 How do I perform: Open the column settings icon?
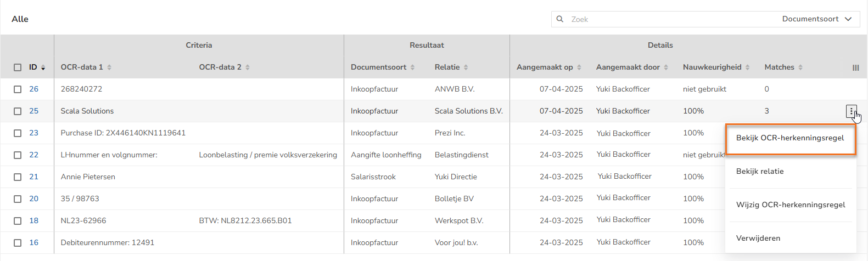point(855,67)
